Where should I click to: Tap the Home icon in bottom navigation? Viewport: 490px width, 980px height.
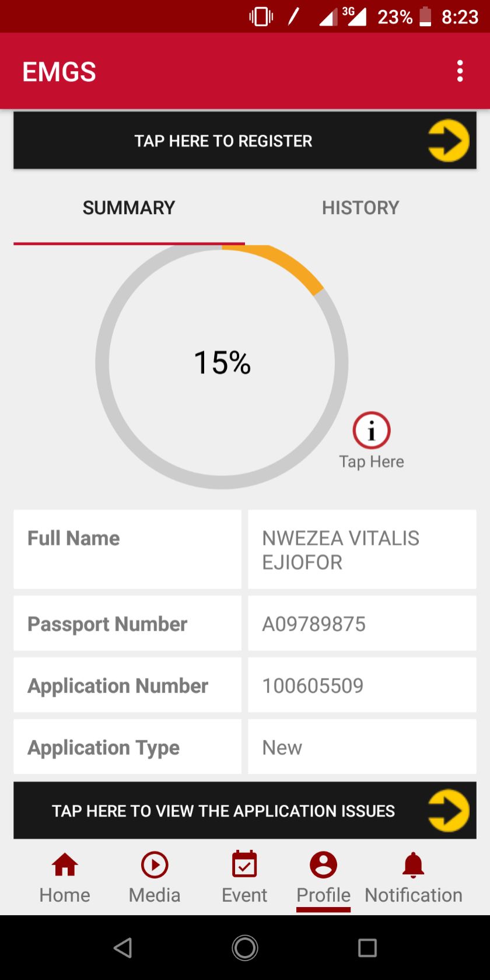pyautogui.click(x=65, y=864)
